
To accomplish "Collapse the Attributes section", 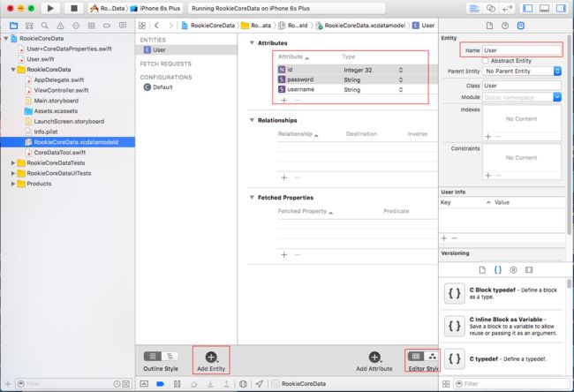I will click(252, 43).
